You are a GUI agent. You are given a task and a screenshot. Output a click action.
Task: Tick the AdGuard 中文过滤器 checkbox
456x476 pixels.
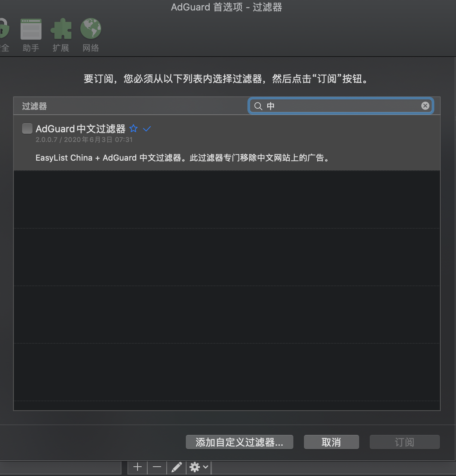(27, 129)
